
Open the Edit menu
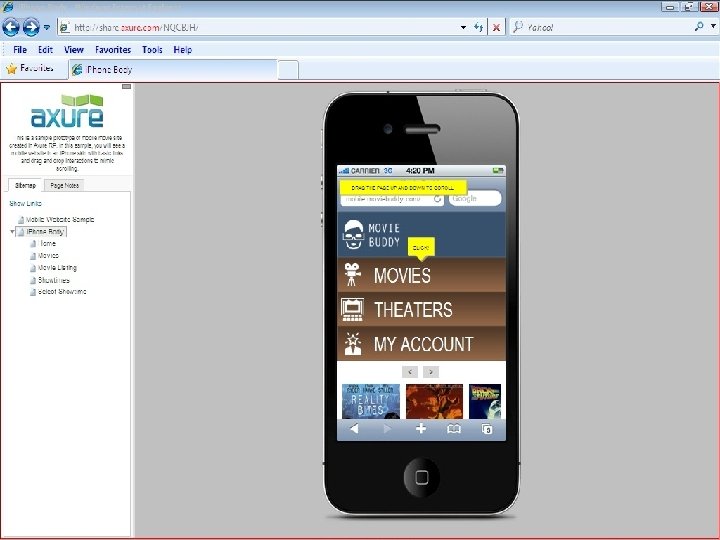tap(45, 50)
